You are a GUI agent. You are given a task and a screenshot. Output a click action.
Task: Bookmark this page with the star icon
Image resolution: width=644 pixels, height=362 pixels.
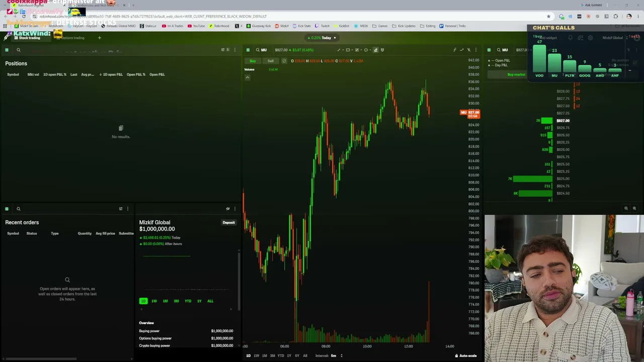tap(548, 17)
